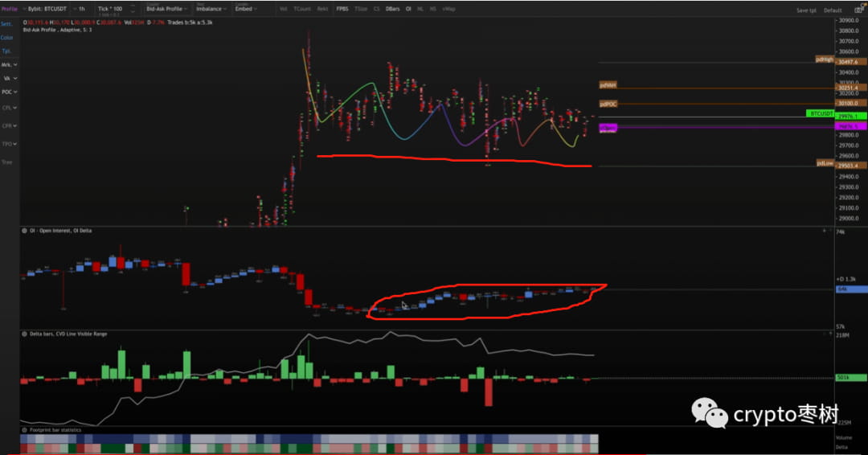Open the Bid-Ask Profile cluster dropdown
The image size is (868, 455).
point(166,9)
